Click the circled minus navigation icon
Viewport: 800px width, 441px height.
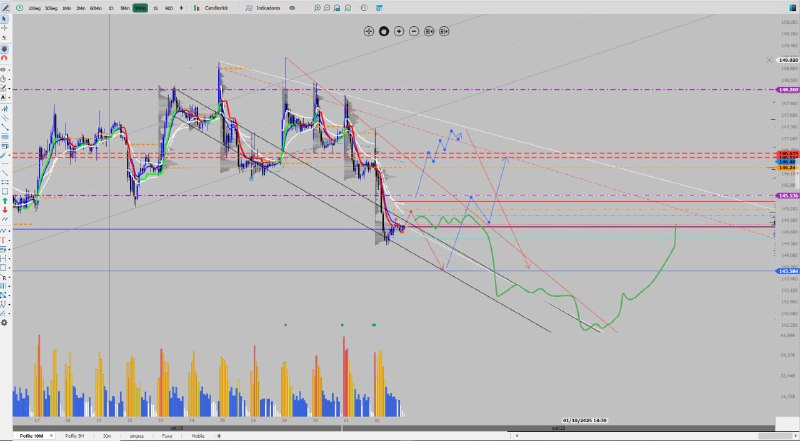tap(414, 31)
